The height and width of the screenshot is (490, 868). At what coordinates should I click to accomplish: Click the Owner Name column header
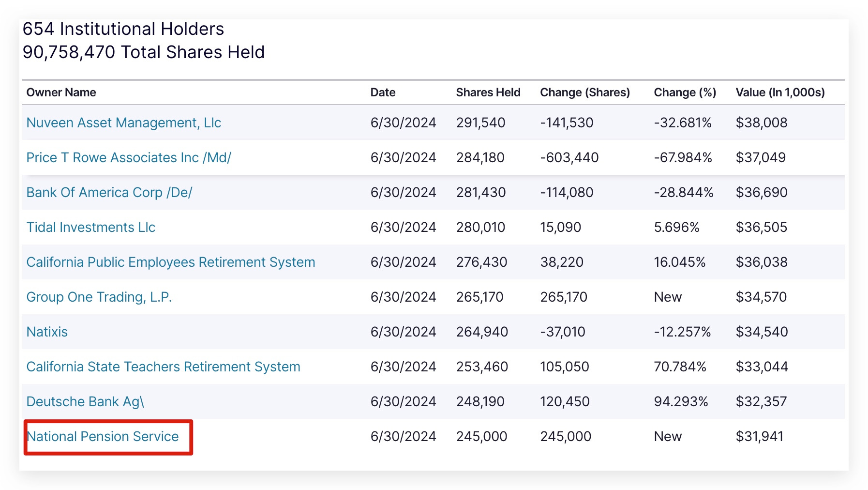[61, 92]
